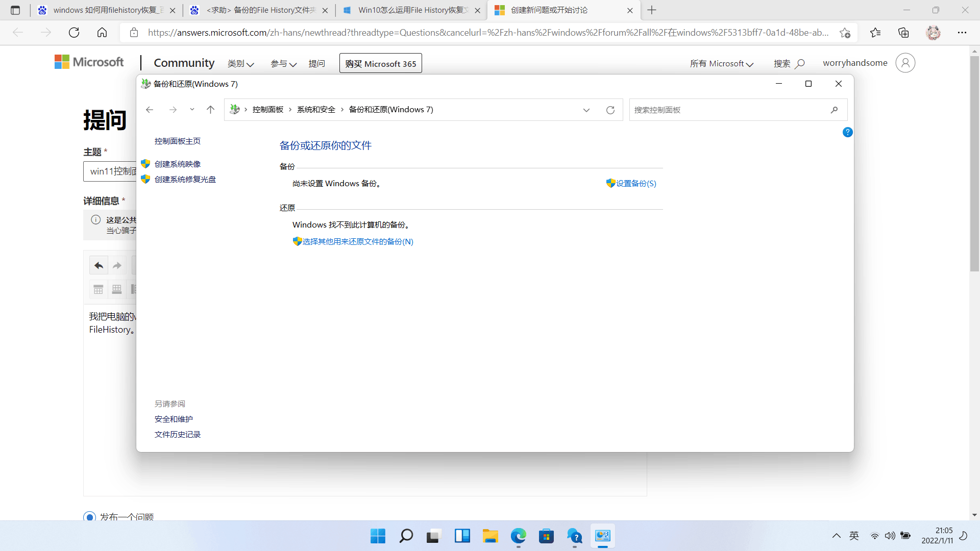
Task: Open the Edge profile avatar
Action: click(x=934, y=33)
